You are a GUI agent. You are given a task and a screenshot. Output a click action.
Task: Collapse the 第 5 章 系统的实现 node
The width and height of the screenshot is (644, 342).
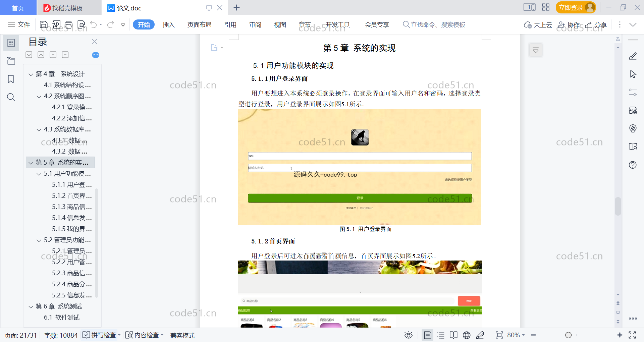click(31, 163)
